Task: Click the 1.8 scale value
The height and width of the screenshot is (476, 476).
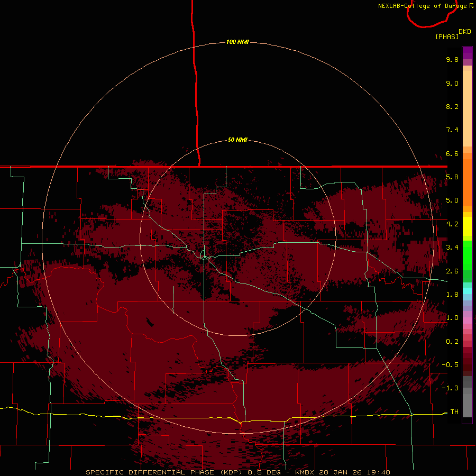Action: 452,295
